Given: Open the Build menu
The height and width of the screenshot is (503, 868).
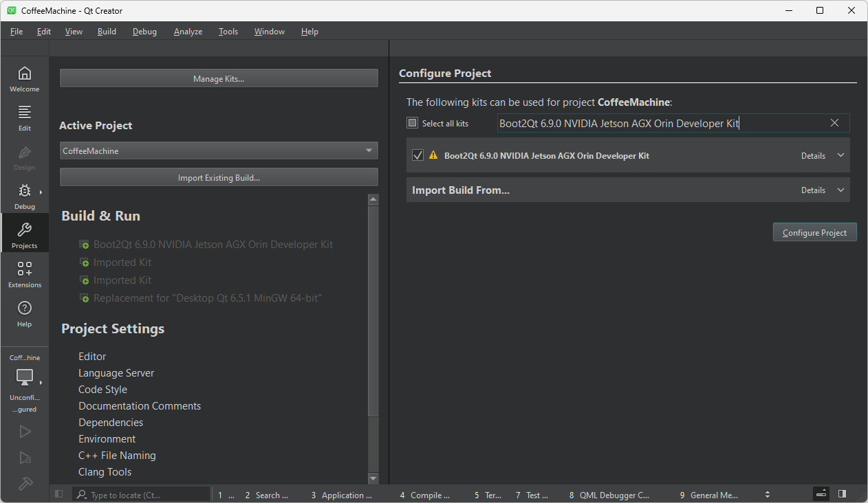Looking at the screenshot, I should coord(107,32).
